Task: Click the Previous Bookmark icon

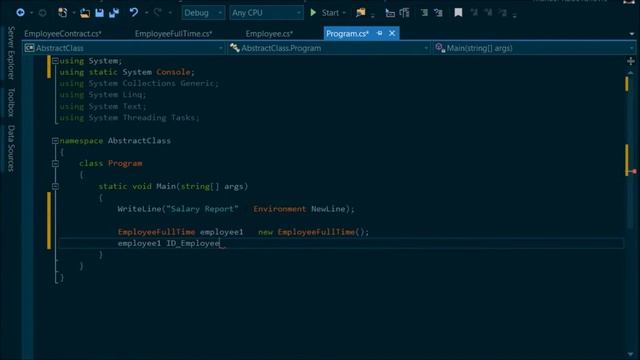Action: 474,13
